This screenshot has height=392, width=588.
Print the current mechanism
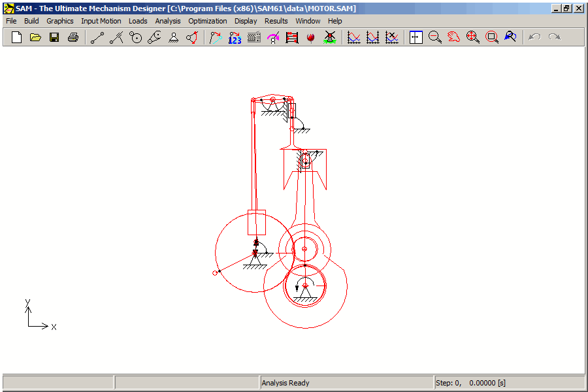click(73, 37)
